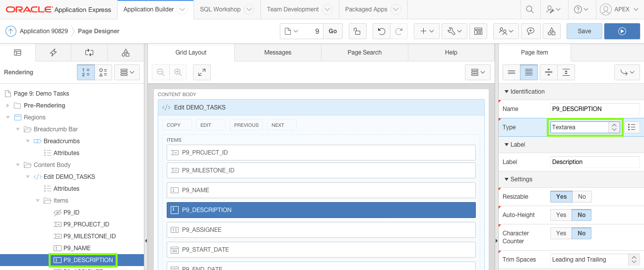644x270 pixels.
Task: Open the SQL Workshop tab
Action: [x=227, y=9]
